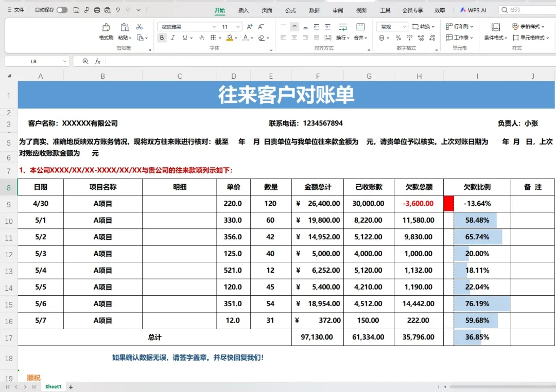Decrease decimal places icon
The height and width of the screenshot is (392, 556).
click(x=432, y=38)
